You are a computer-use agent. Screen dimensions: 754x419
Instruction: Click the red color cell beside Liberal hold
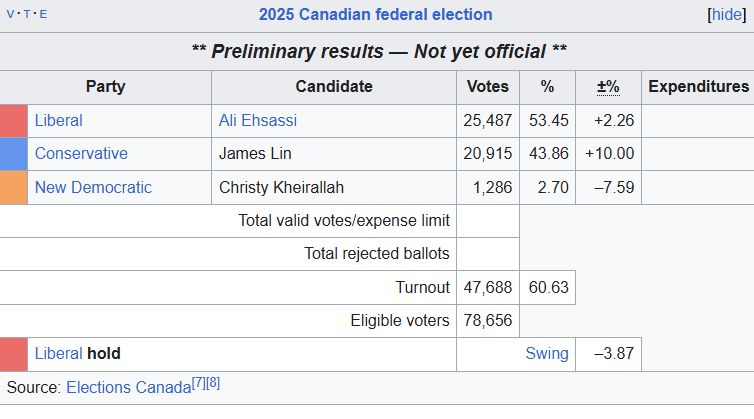coord(13,354)
